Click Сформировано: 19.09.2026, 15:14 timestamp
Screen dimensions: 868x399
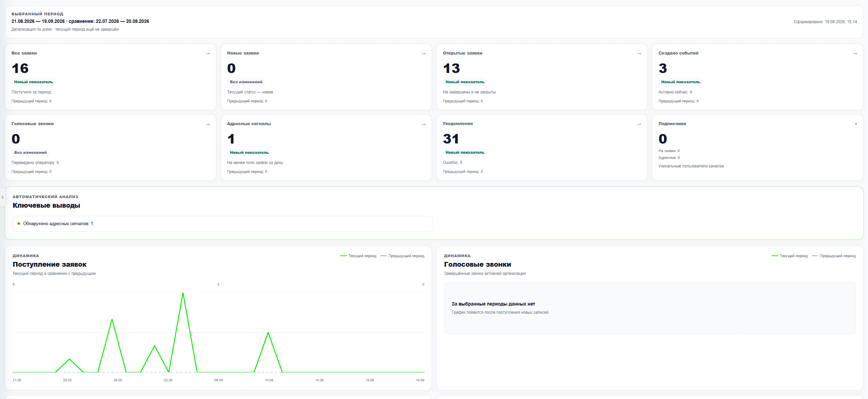click(x=825, y=22)
